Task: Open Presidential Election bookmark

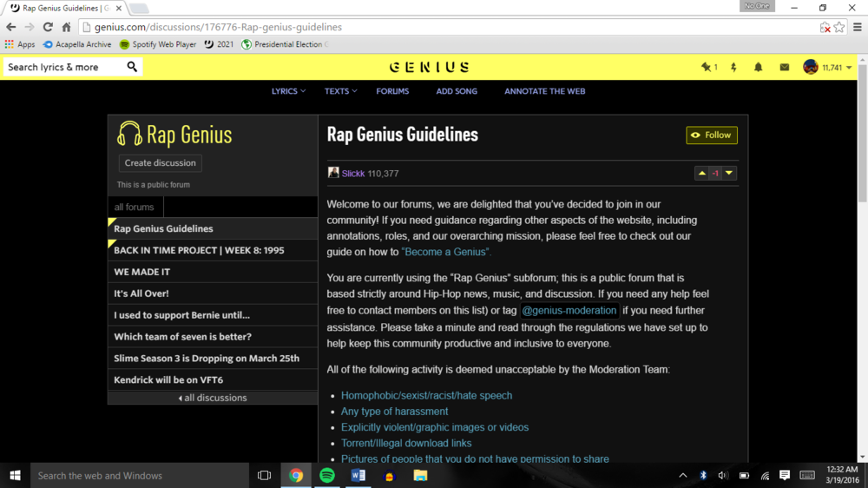Action: pos(285,44)
